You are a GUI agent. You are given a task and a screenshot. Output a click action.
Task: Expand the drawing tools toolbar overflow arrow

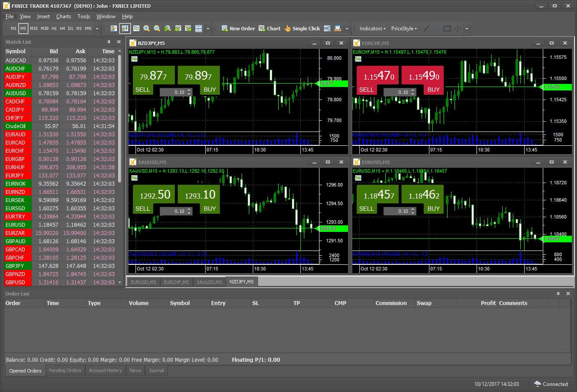click(467, 29)
